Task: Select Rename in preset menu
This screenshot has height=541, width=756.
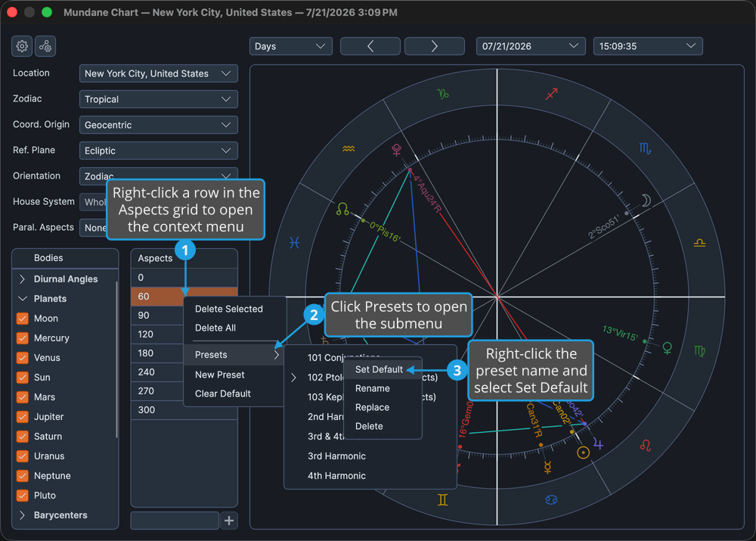Action: point(372,388)
